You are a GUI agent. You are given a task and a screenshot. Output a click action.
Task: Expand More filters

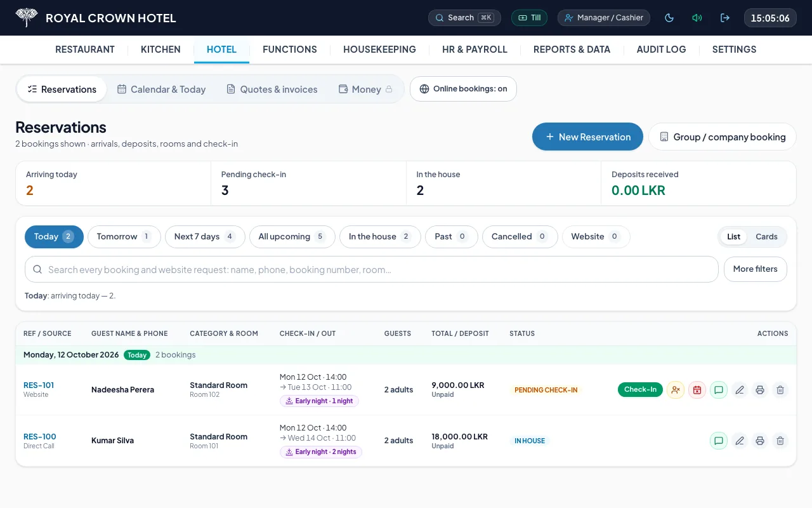[755, 269]
